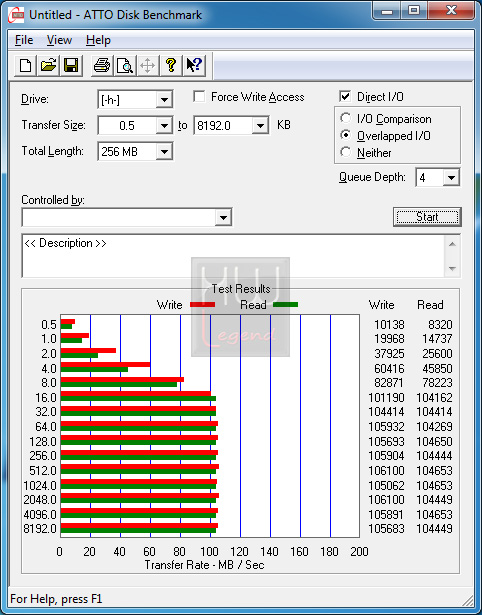The width and height of the screenshot is (482, 615).
Task: Open the maximum Transfer Size dropdown 8192.0
Action: pyautogui.click(x=260, y=126)
